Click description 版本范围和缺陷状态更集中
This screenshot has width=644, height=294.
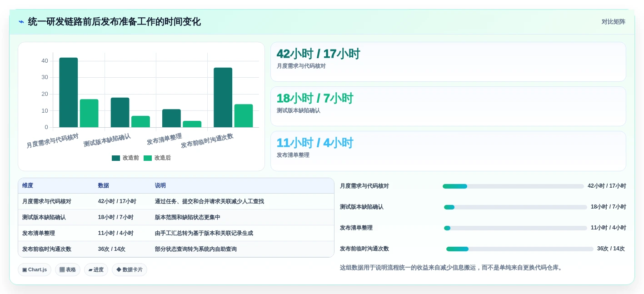click(x=188, y=217)
